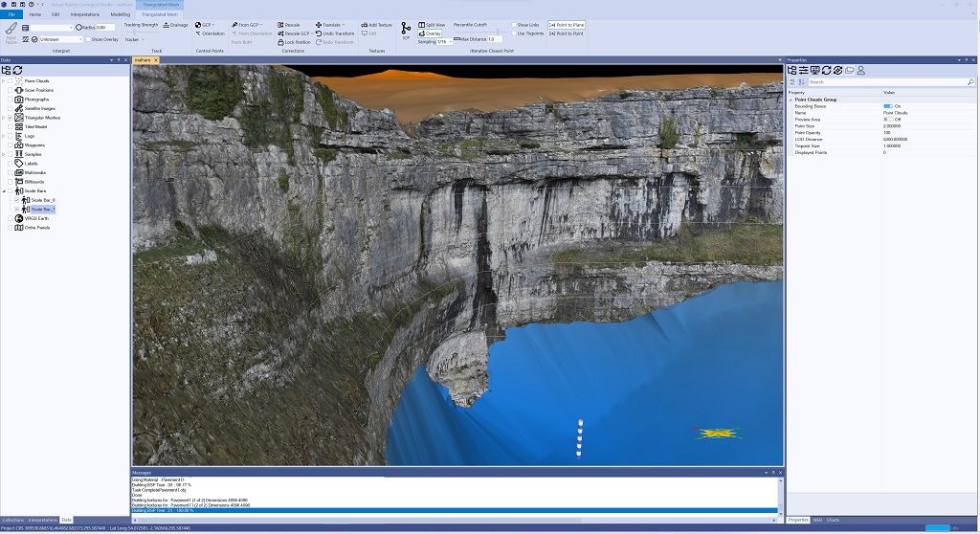Open the File menu
Screen dimensions: 980x534
coord(11,14)
